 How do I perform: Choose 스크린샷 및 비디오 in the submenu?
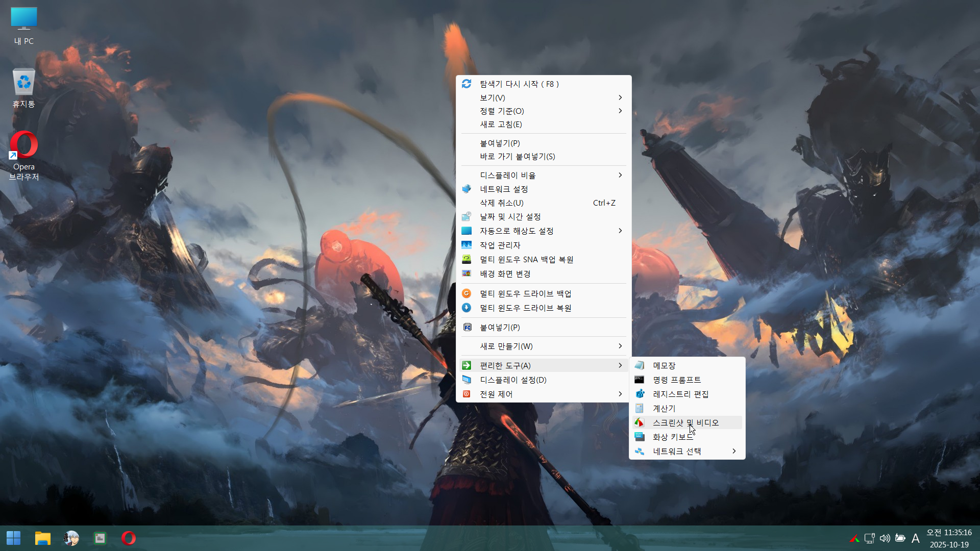(685, 422)
